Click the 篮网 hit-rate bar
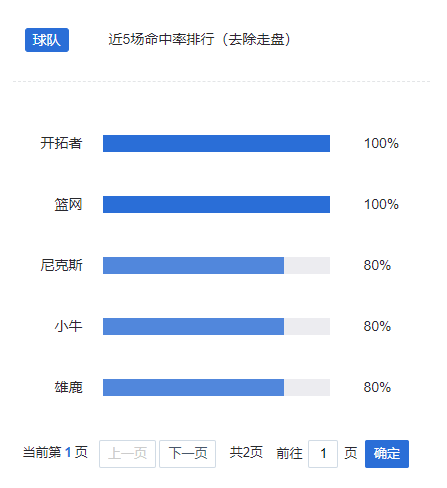This screenshot has width=447, height=488. tap(216, 204)
